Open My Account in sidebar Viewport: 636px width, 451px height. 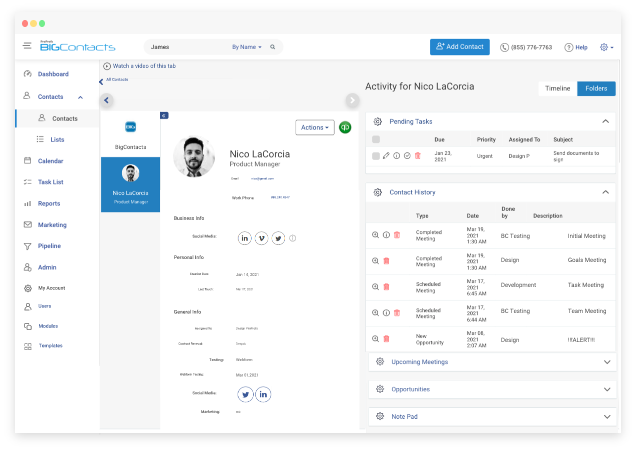52,288
